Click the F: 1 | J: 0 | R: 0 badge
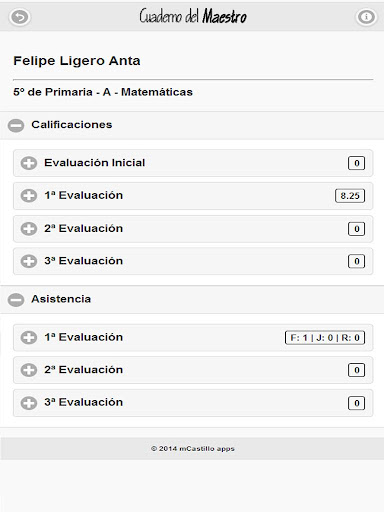 pos(325,338)
